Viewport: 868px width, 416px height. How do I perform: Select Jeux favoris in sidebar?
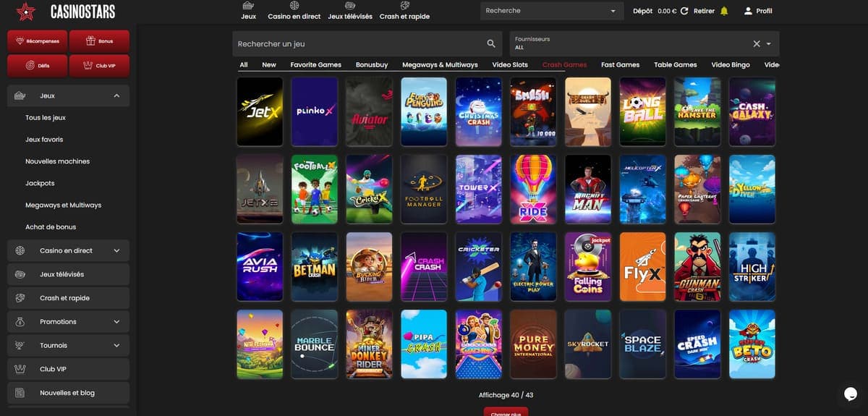[x=44, y=140]
